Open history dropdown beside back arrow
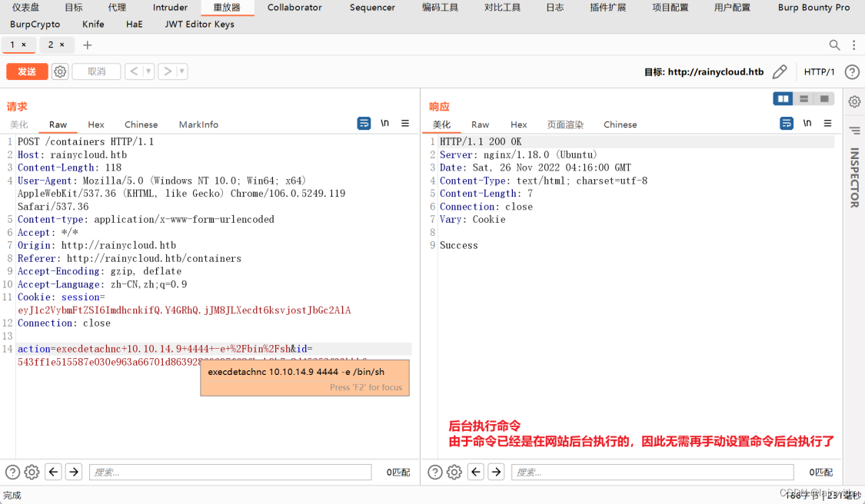The height and width of the screenshot is (504, 865). coord(148,71)
